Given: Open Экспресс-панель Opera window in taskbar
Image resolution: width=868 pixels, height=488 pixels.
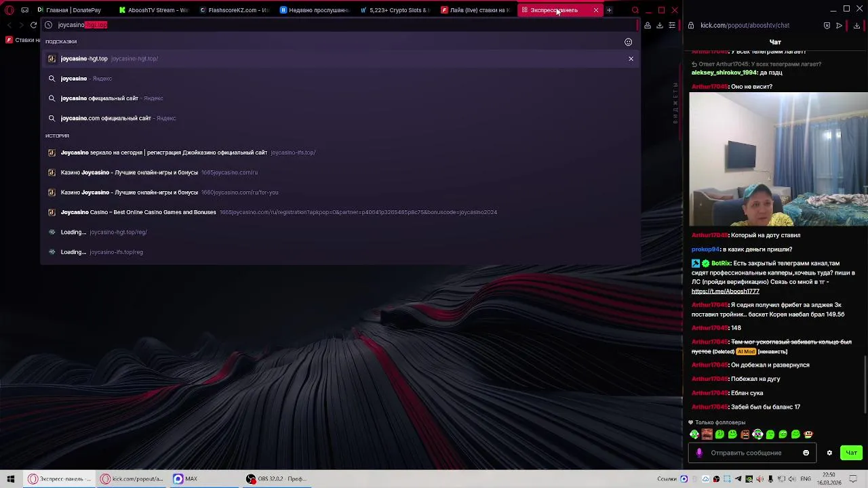Looking at the screenshot, I should point(60,479).
